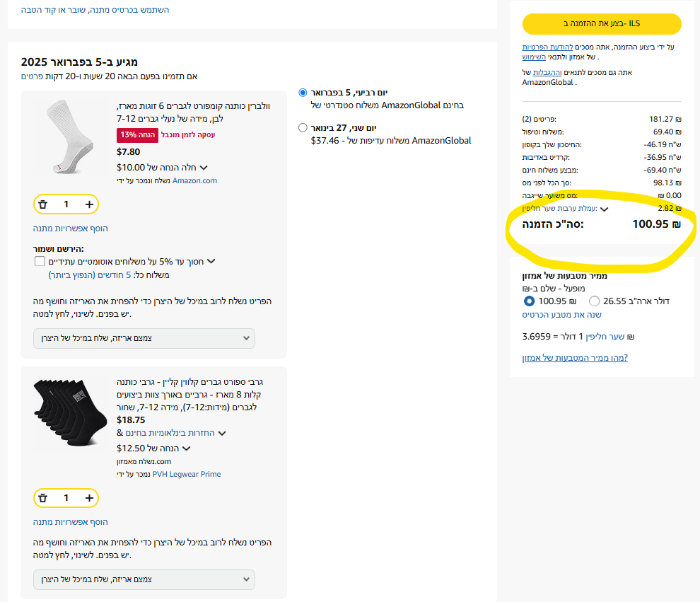Viewport: 700px width, 602px height.
Task: Open PVH Legwear Prime seller link
Action: coord(186,474)
